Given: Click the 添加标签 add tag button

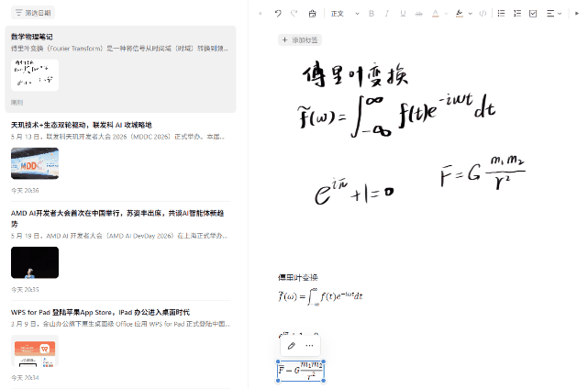Looking at the screenshot, I should pyautogui.click(x=300, y=39).
